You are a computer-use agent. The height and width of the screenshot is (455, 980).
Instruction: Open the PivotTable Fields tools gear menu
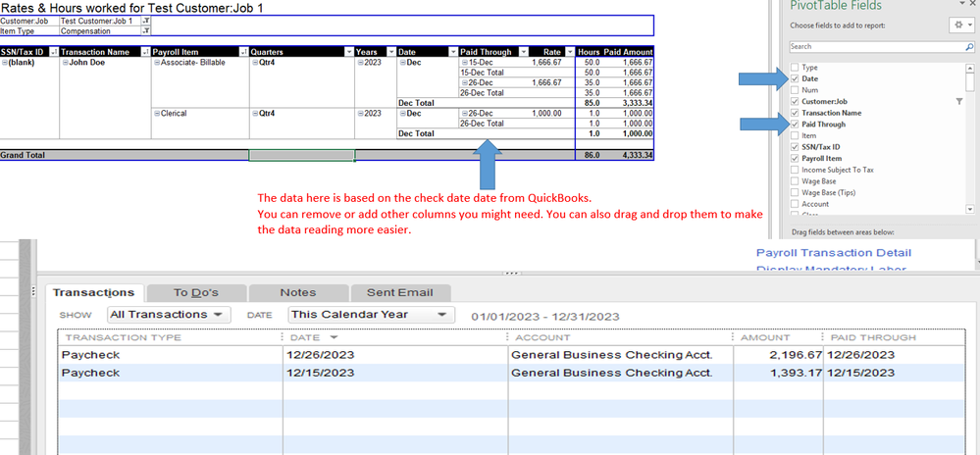tap(961, 25)
